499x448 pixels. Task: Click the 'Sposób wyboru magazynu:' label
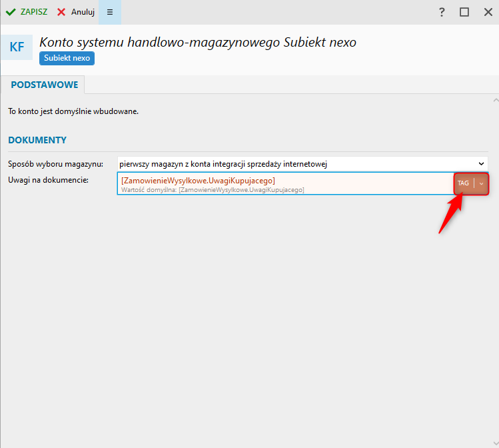tap(56, 164)
